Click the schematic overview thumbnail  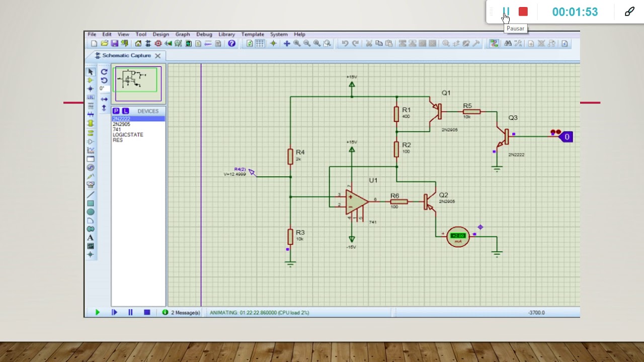click(138, 84)
